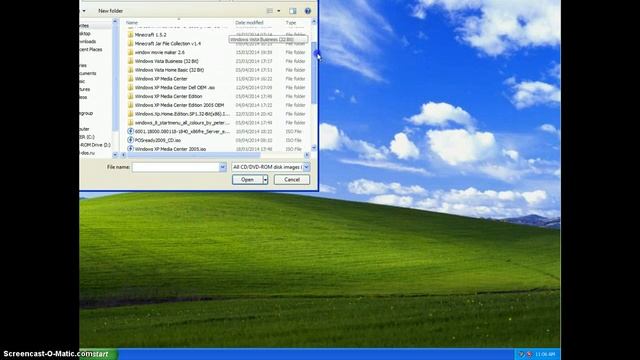Click navigation pane scrollbar up arrow
640x360 pixels.
[115, 22]
